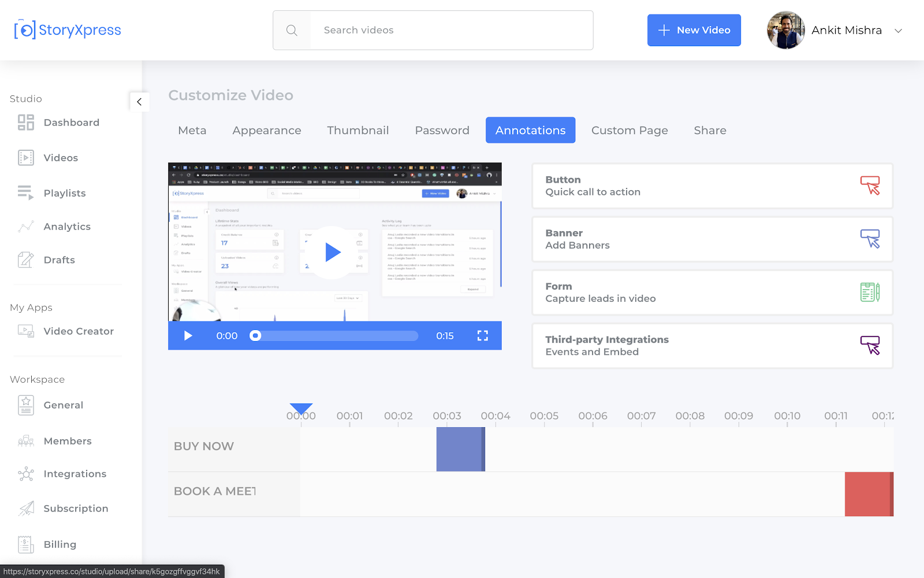Screen dimensions: 924x578
Task: Click the General workspace icon
Action: [x=26, y=405]
